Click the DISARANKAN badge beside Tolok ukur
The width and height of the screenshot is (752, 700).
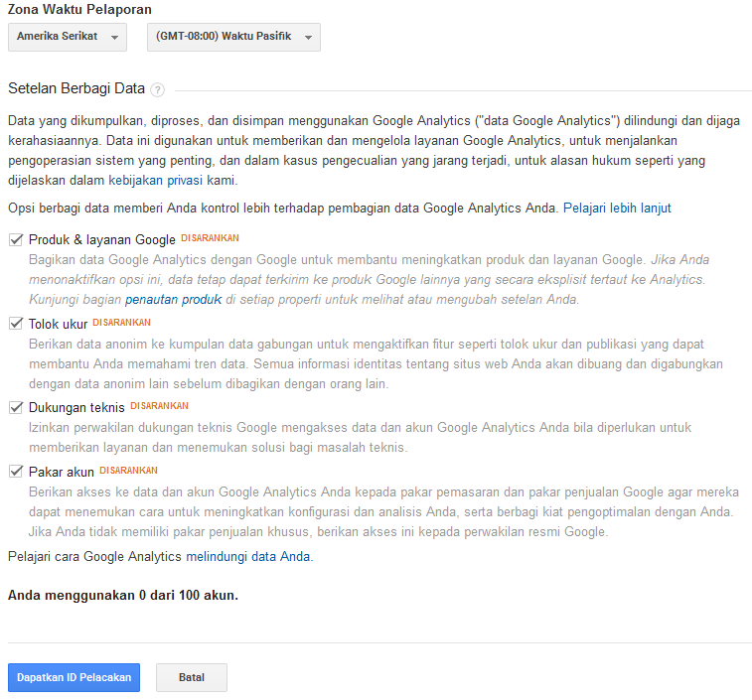(x=121, y=322)
